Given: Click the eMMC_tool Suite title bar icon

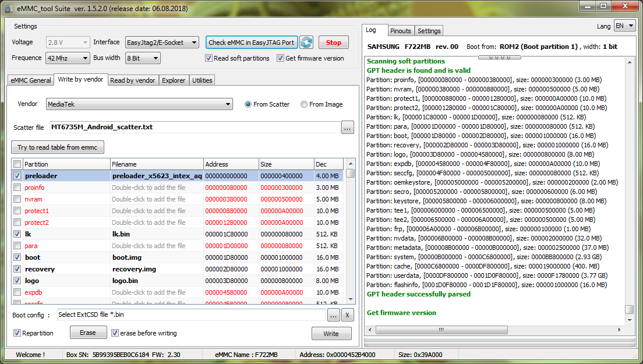Looking at the screenshot, I should point(9,9).
